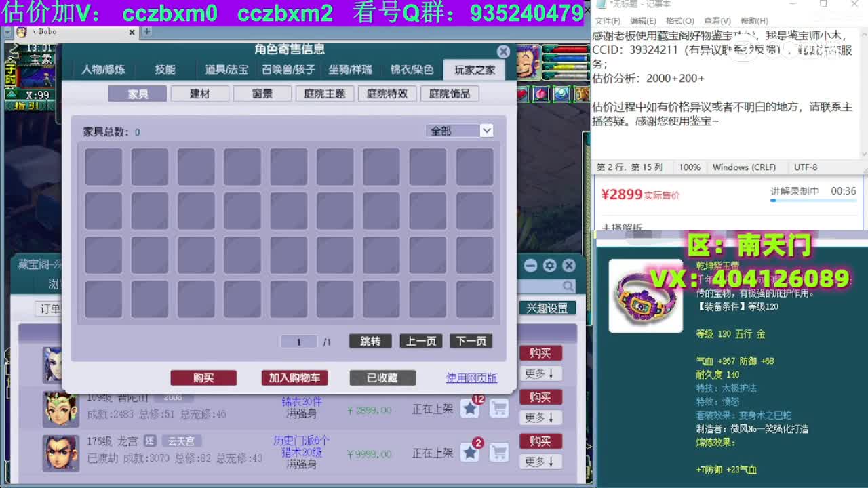
Task: Minimize the 藏宝阁 window panel
Action: [531, 266]
